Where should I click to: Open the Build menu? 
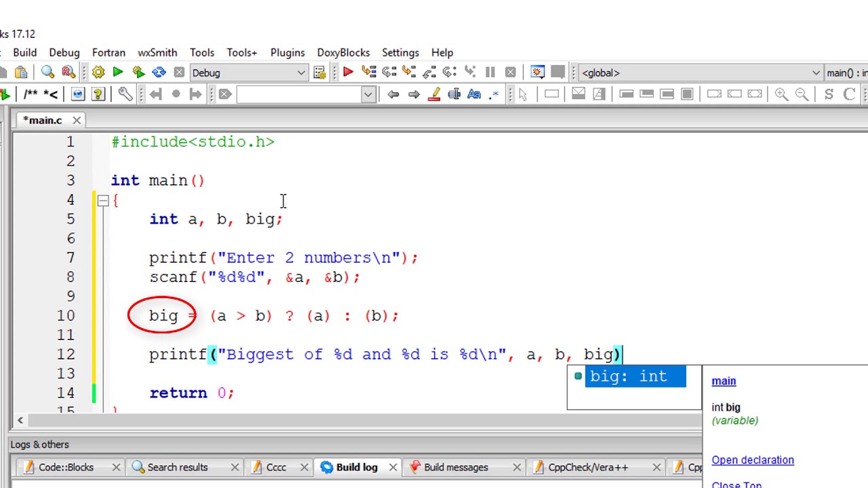[25, 52]
